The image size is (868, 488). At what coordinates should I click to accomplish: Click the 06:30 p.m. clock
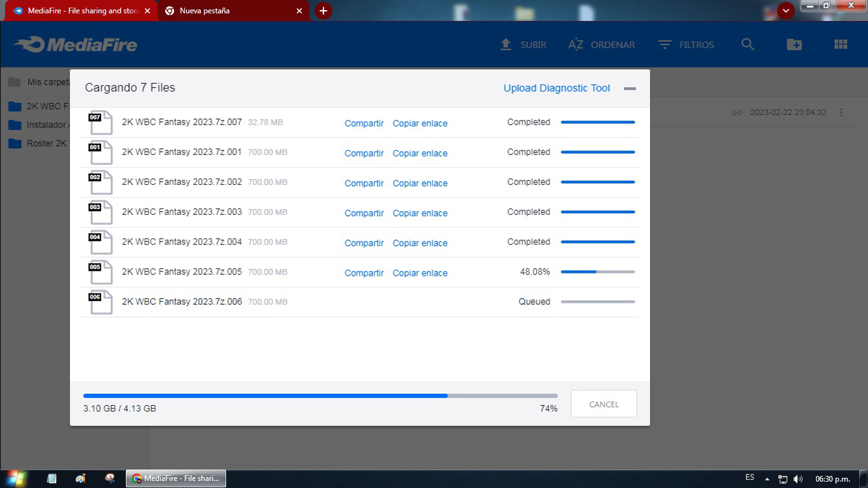pyautogui.click(x=832, y=479)
